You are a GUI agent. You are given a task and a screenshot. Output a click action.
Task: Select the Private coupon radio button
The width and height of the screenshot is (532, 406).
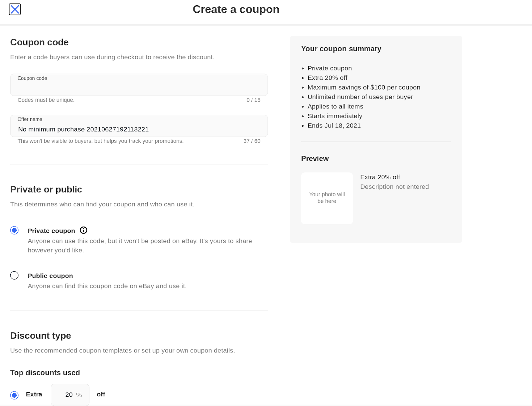(14, 230)
